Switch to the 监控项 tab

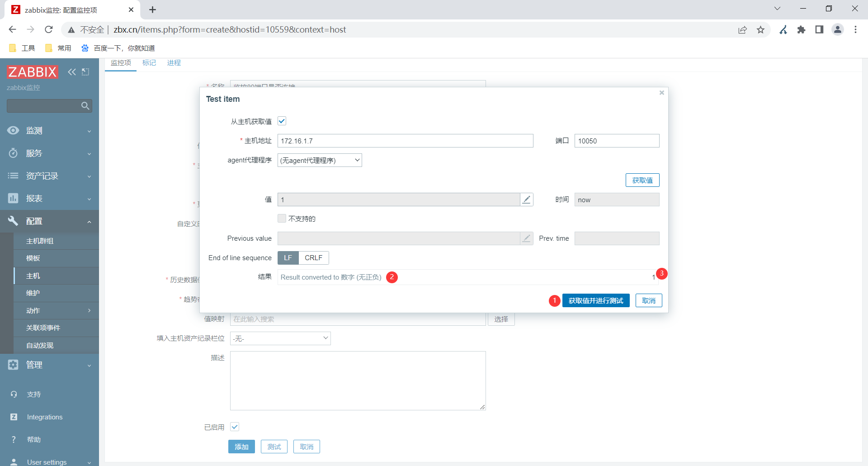121,63
